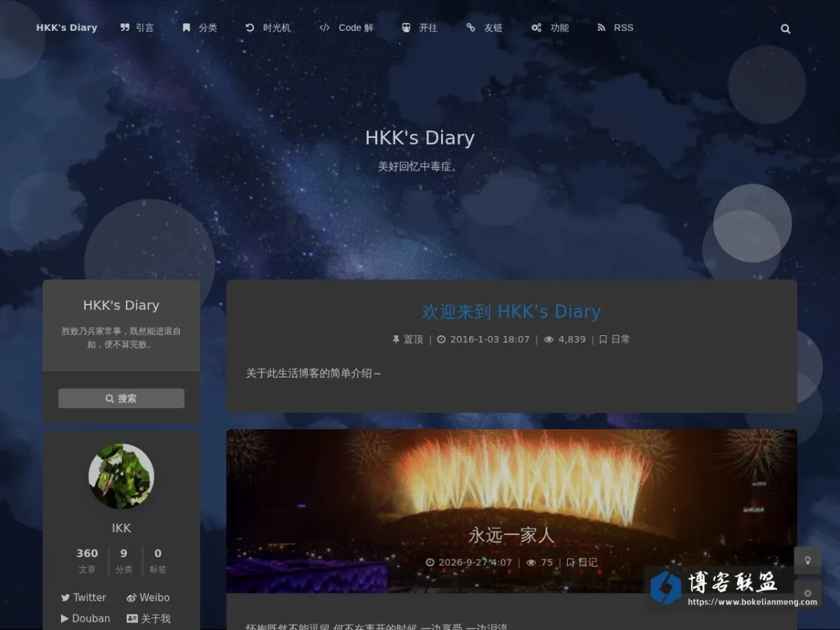Click the 关于此生活博客的简单介绍 excerpt text
This screenshot has width=840, height=630.
click(x=314, y=374)
